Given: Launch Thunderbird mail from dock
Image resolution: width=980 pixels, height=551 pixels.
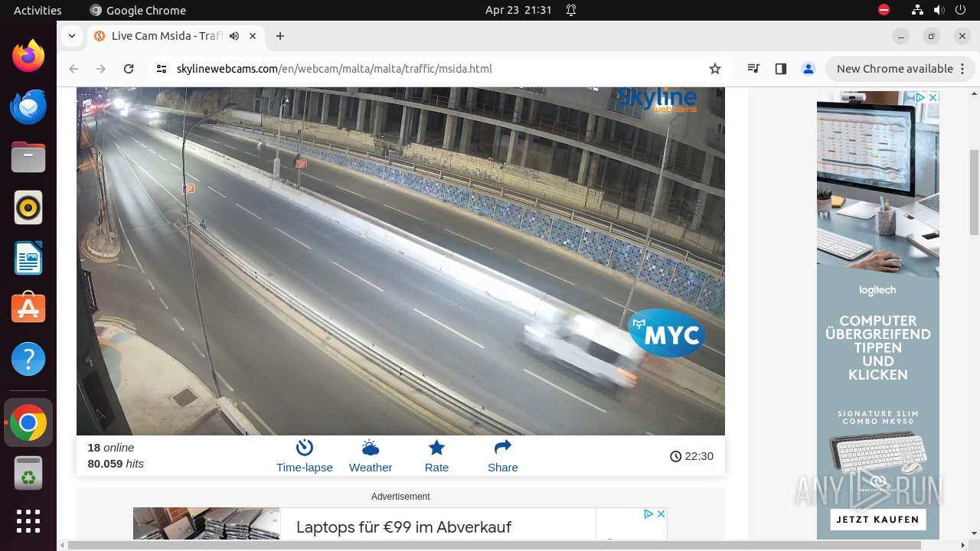Looking at the screenshot, I should coord(28,107).
